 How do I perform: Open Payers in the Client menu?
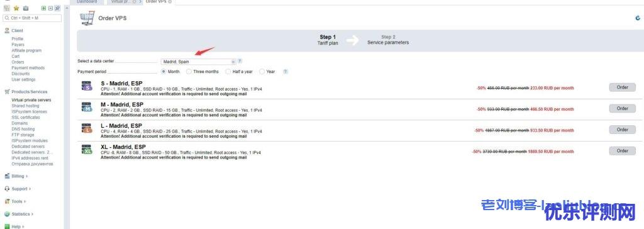pyautogui.click(x=18, y=45)
